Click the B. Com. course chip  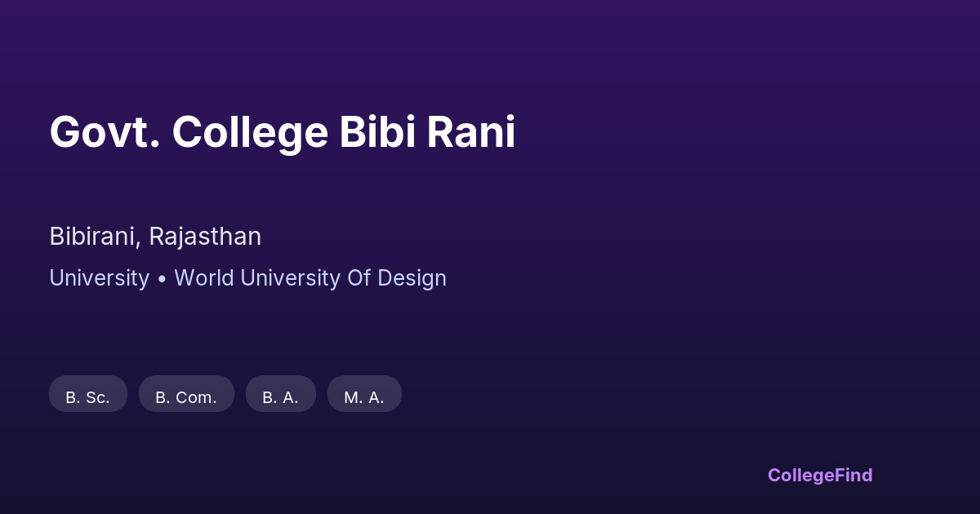186,397
